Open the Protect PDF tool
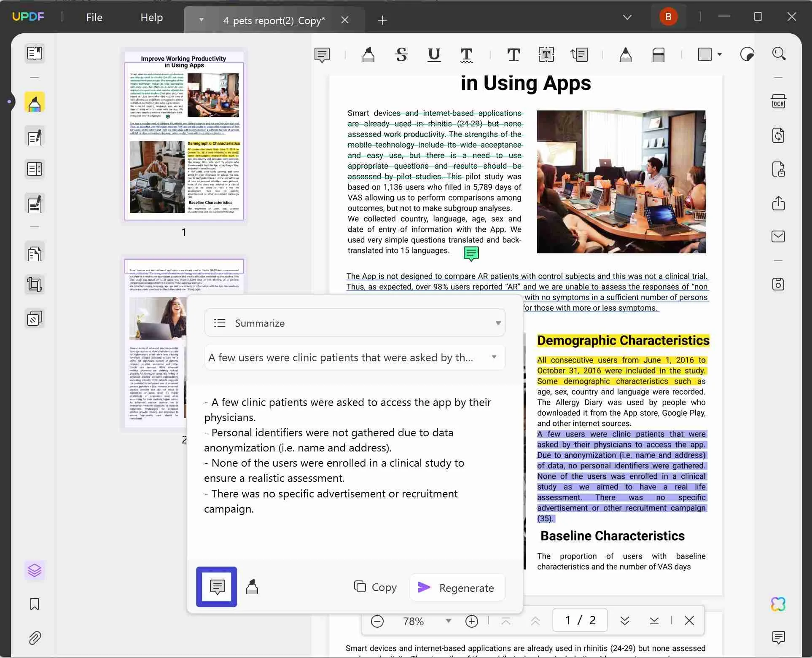The width and height of the screenshot is (812, 658). pyautogui.click(x=778, y=169)
